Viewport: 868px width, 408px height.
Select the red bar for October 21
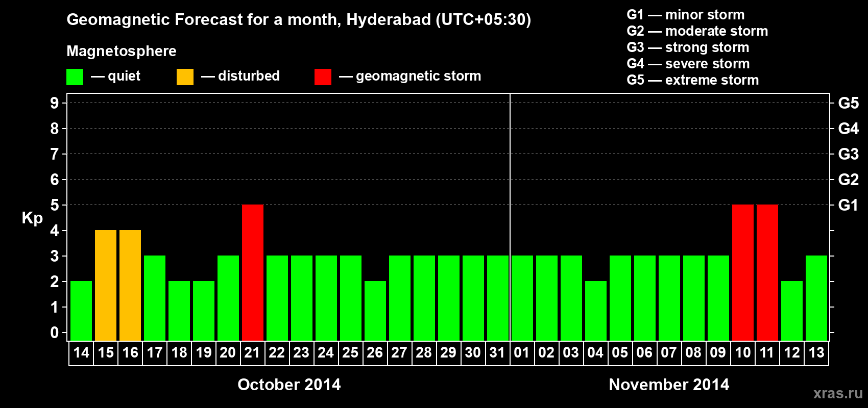pyautogui.click(x=253, y=273)
